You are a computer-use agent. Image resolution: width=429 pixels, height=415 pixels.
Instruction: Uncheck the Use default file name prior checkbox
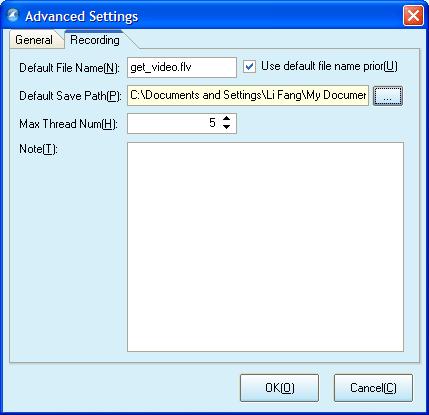(249, 66)
